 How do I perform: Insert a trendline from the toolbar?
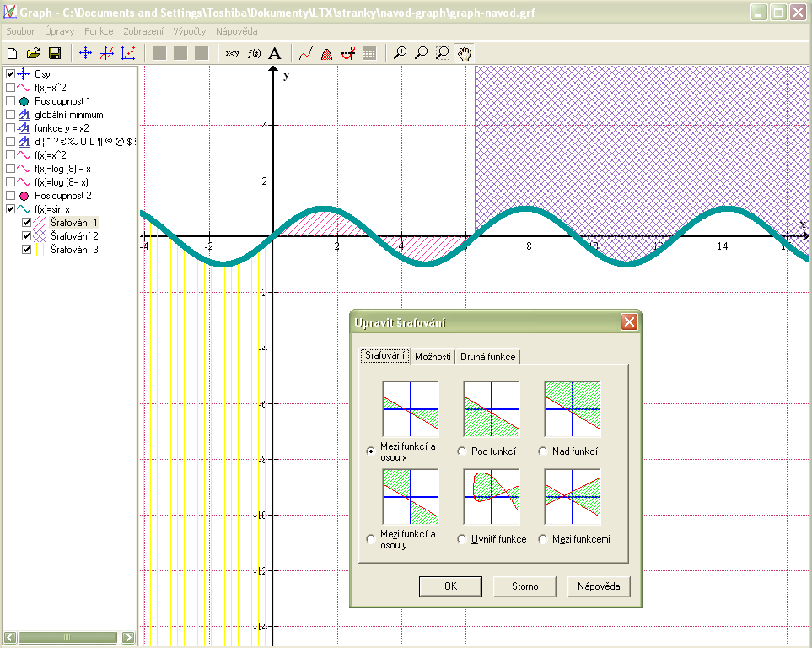305,53
